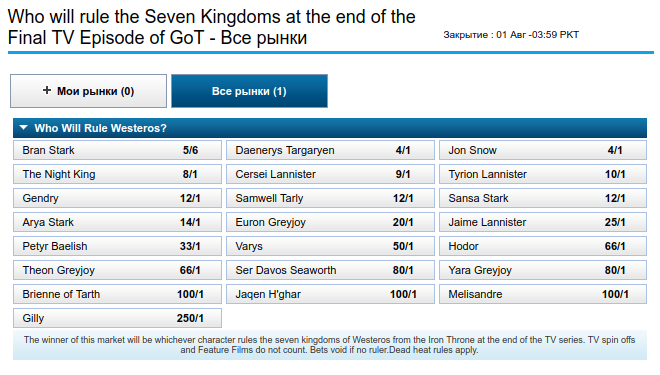Image resolution: width=660 pixels, height=375 pixels.
Task: Pick Ser Davos Seaworth 80/1
Action: point(330,270)
